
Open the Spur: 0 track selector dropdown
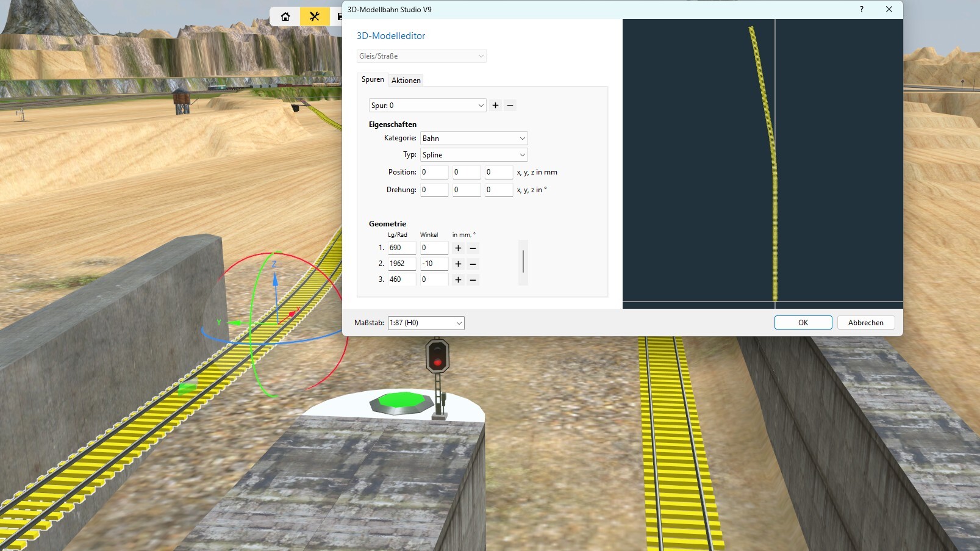pyautogui.click(x=427, y=106)
